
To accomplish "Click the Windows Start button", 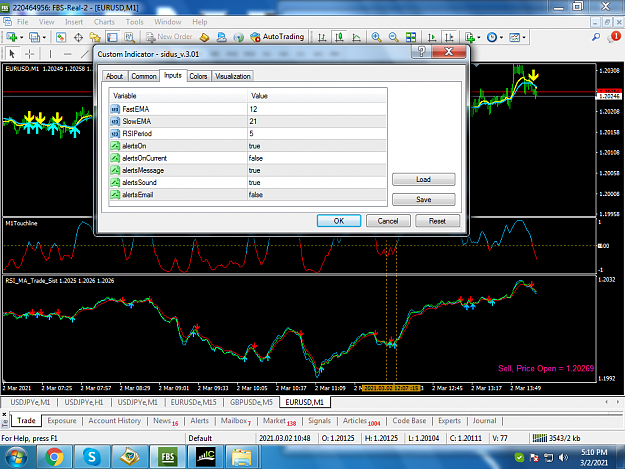I will (x=17, y=457).
